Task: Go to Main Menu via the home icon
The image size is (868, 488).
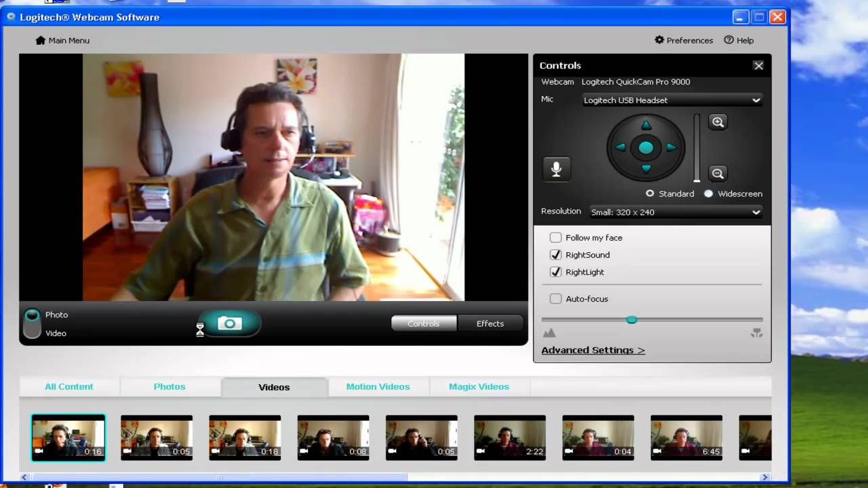Action: [x=41, y=40]
